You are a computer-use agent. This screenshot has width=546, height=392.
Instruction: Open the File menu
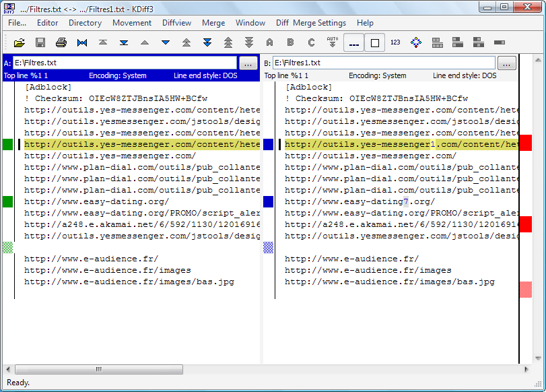point(17,23)
